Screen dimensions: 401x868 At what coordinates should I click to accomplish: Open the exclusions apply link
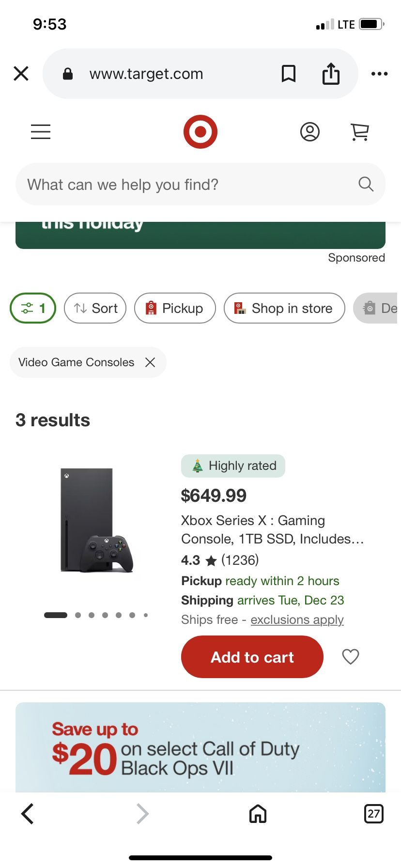[297, 620]
